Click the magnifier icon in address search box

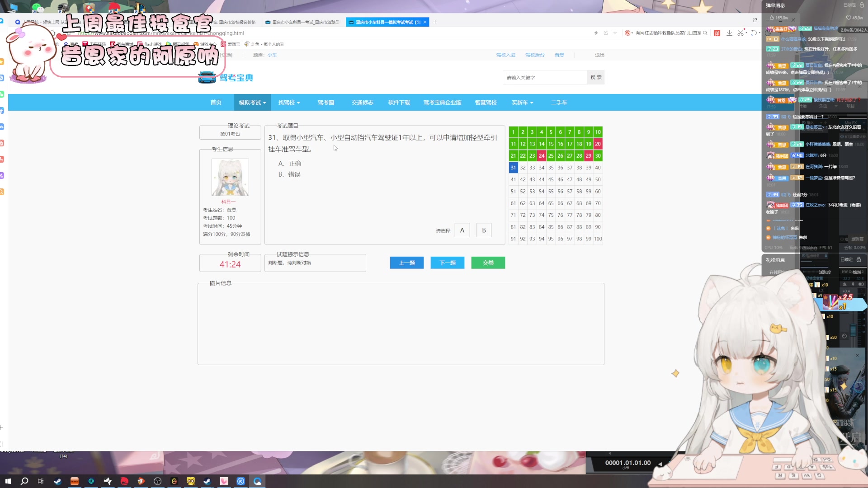tap(705, 33)
